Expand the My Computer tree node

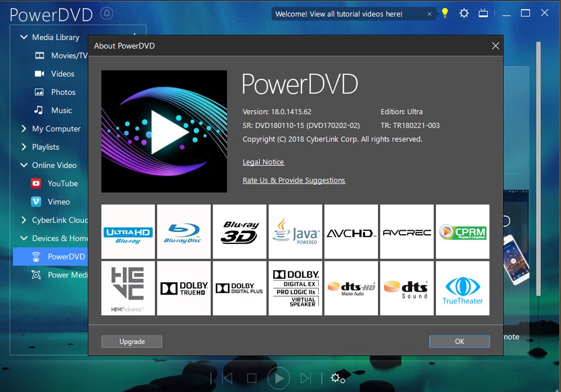coord(24,128)
